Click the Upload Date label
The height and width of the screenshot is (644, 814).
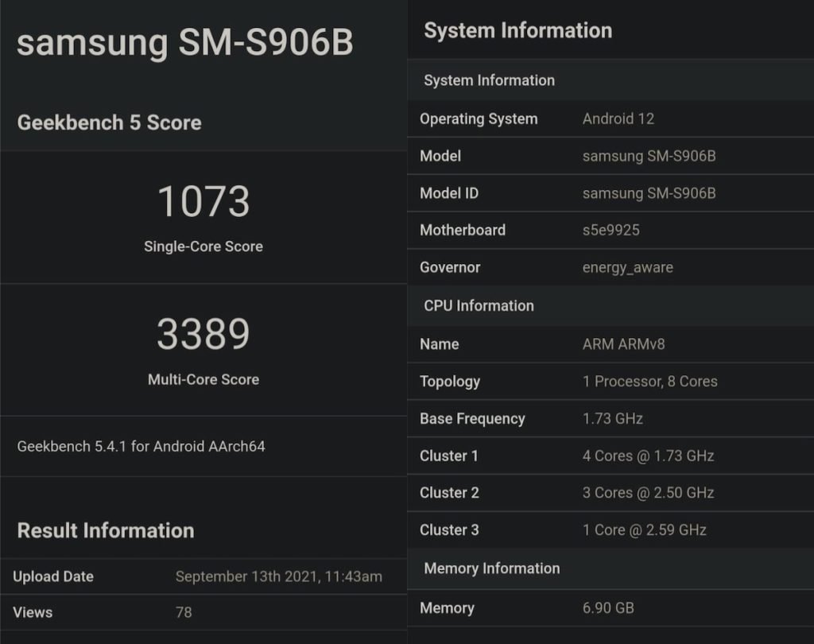(53, 576)
